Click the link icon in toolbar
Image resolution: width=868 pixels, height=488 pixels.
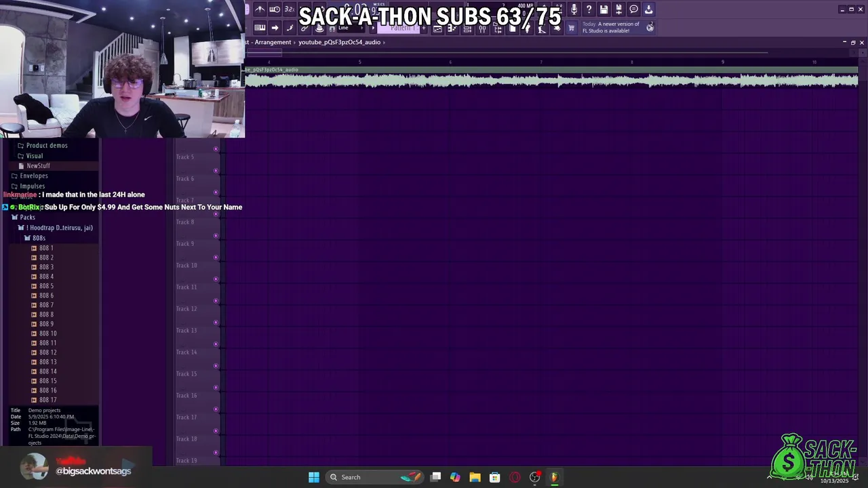pos(304,28)
